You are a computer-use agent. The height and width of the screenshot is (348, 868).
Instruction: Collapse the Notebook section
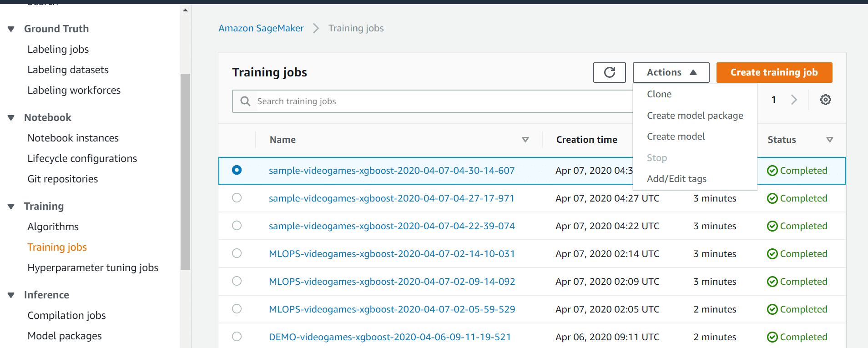(11, 118)
